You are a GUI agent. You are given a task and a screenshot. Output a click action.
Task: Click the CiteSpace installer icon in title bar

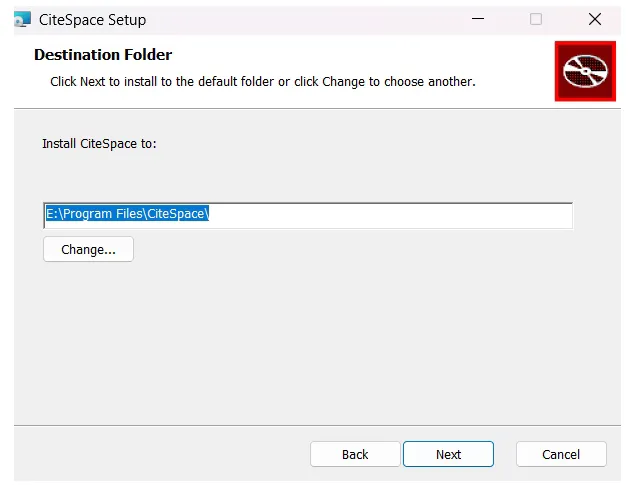22,19
